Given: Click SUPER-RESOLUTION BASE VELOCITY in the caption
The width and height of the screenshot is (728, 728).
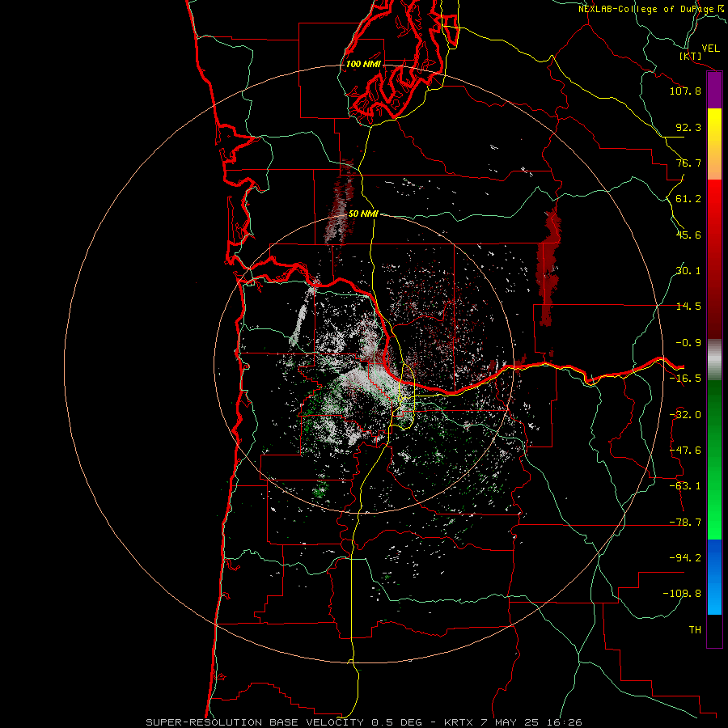Looking at the screenshot, I should point(256,722).
